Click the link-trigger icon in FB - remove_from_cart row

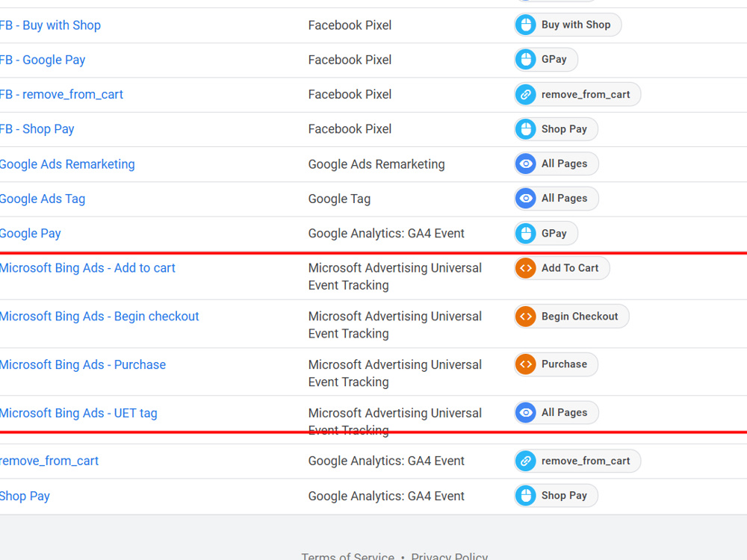[x=526, y=94]
